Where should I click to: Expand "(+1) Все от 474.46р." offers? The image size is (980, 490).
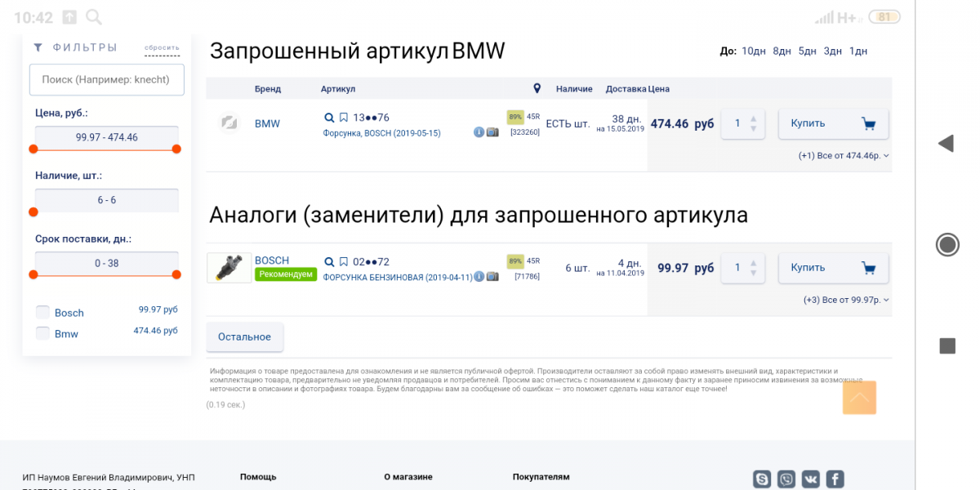(x=844, y=155)
